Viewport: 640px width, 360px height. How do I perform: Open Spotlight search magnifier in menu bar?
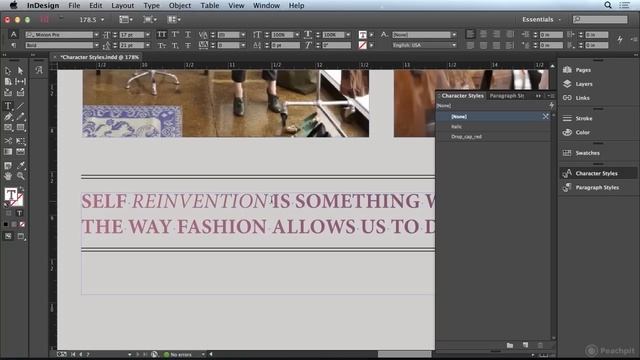(608, 5)
